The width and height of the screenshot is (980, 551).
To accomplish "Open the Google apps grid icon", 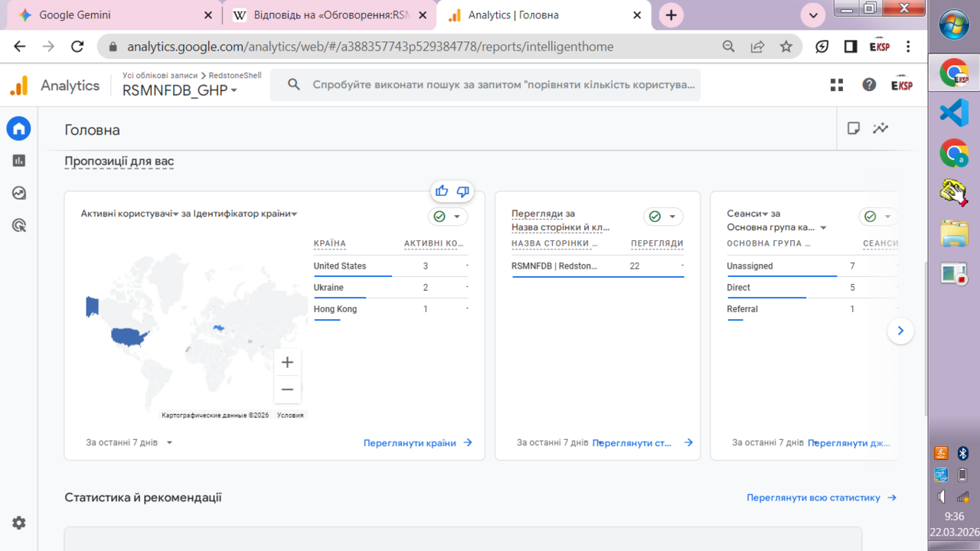I will pyautogui.click(x=837, y=85).
